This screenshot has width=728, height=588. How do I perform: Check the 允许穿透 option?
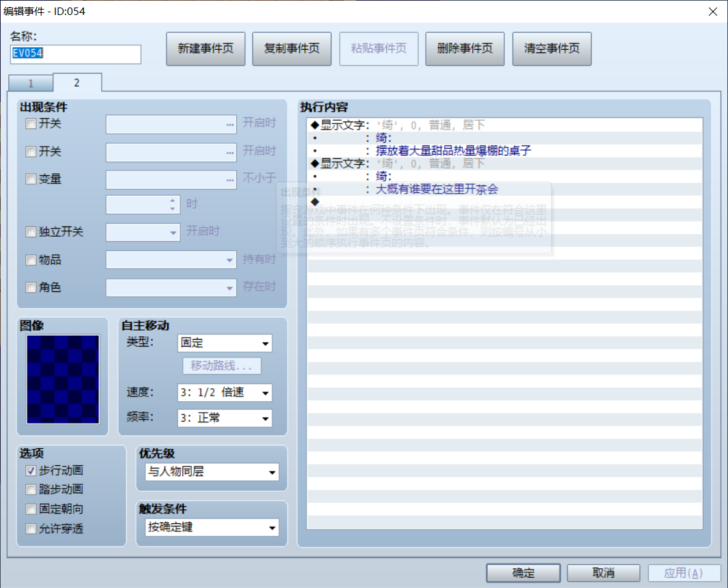pyautogui.click(x=31, y=529)
